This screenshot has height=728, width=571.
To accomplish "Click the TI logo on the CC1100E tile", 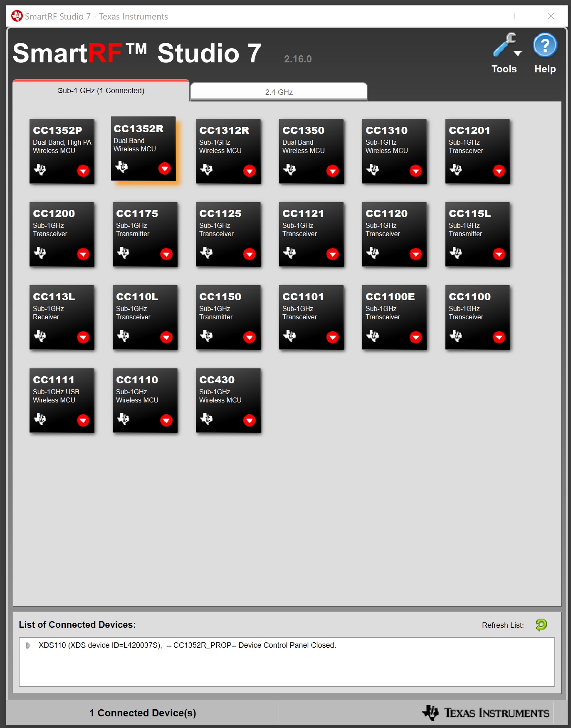I will pyautogui.click(x=373, y=336).
